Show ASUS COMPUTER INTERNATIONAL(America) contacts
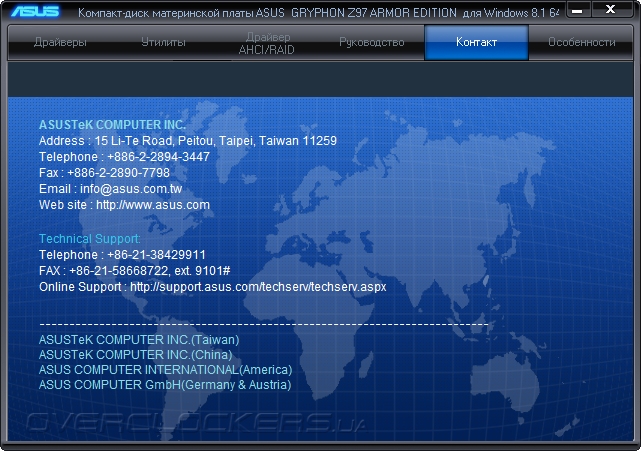This screenshot has width=641, height=451. tap(166, 370)
